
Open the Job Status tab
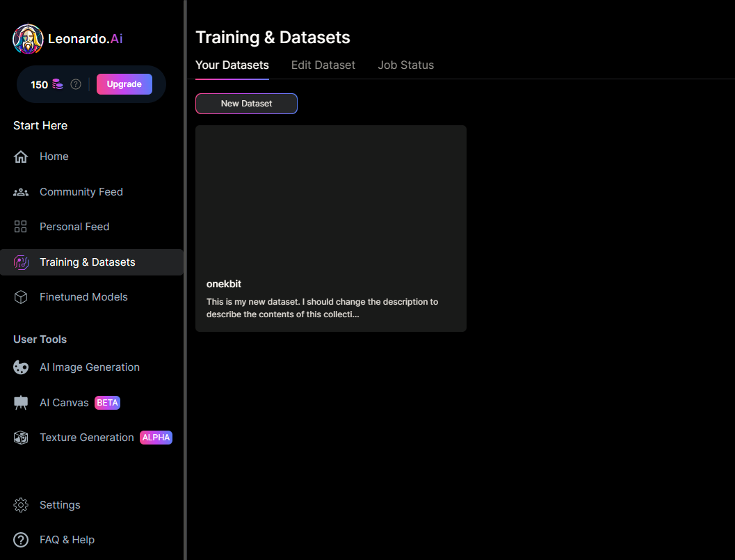(x=405, y=65)
